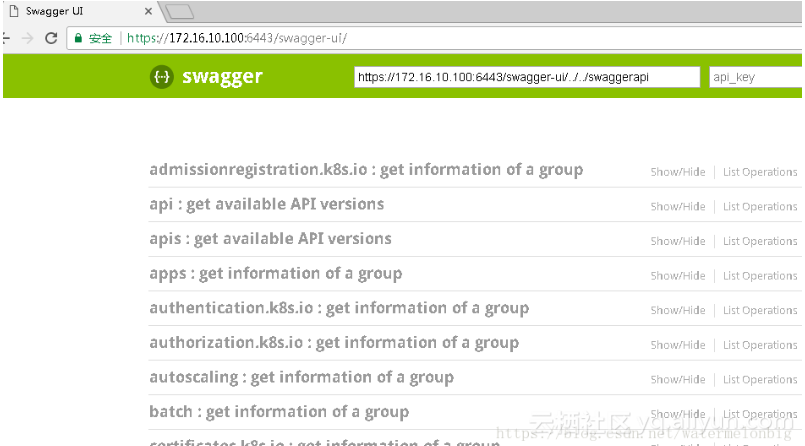Viewport: 805px width, 446px height.
Task: List Operations for autoscaling row
Action: tap(760, 379)
